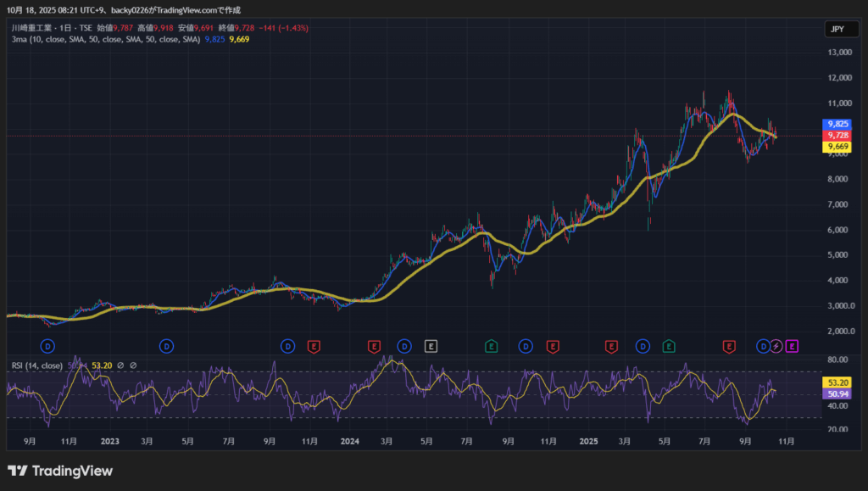This screenshot has width=868, height=491.
Task: Open the leftmost red E earnings marker
Action: point(314,346)
